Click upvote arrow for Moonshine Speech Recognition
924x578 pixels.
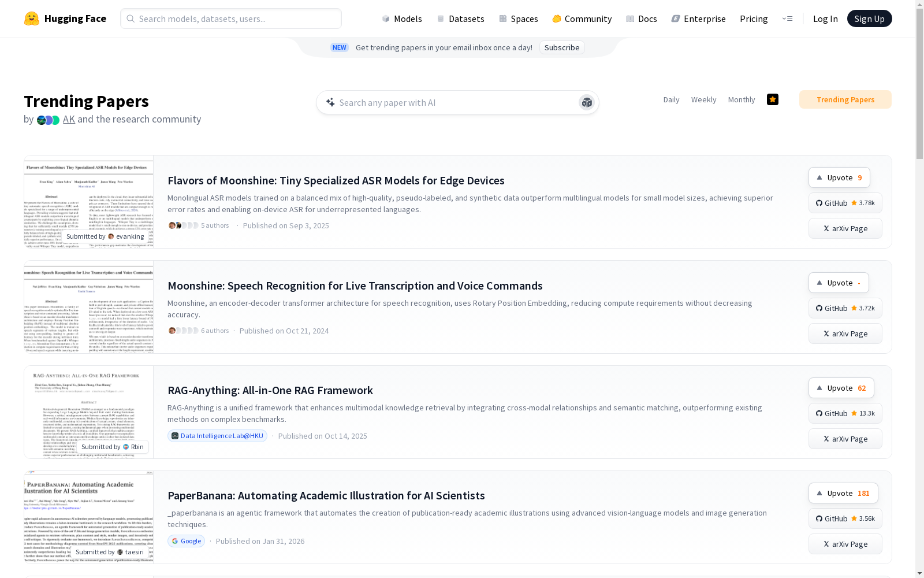click(x=819, y=283)
